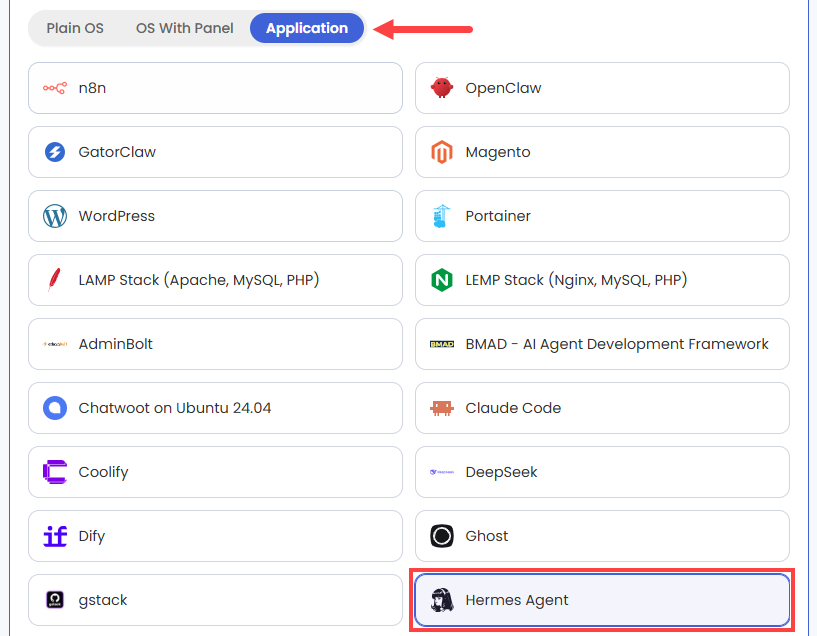Viewport: 817px width, 636px height.
Task: Click the Hermes Agent portrait icon
Action: [x=442, y=600]
